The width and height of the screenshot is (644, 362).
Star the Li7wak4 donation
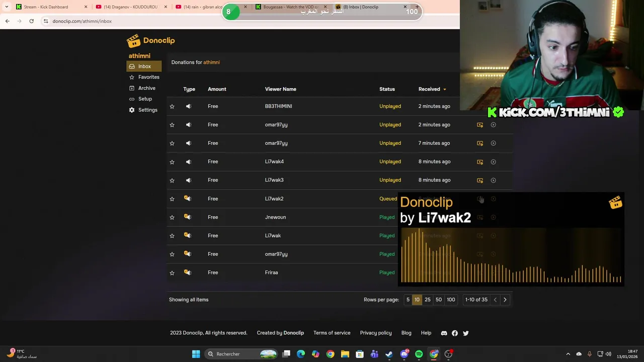(172, 161)
